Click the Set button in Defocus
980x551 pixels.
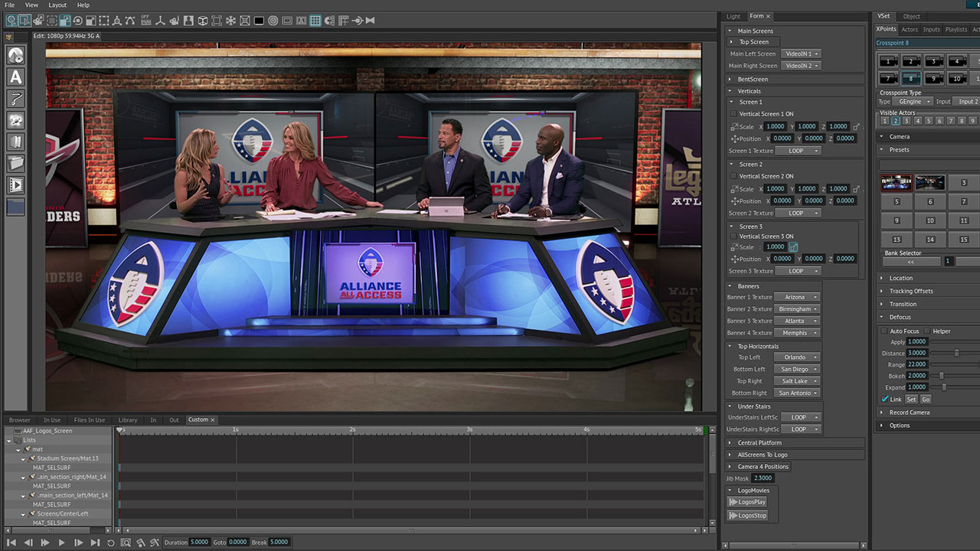point(911,399)
